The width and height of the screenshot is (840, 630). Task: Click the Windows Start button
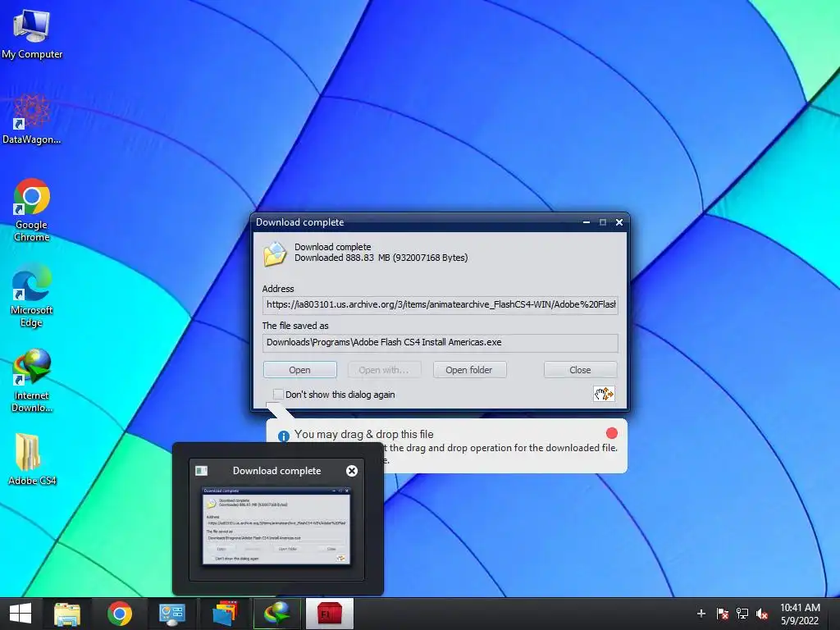[x=21, y=614]
